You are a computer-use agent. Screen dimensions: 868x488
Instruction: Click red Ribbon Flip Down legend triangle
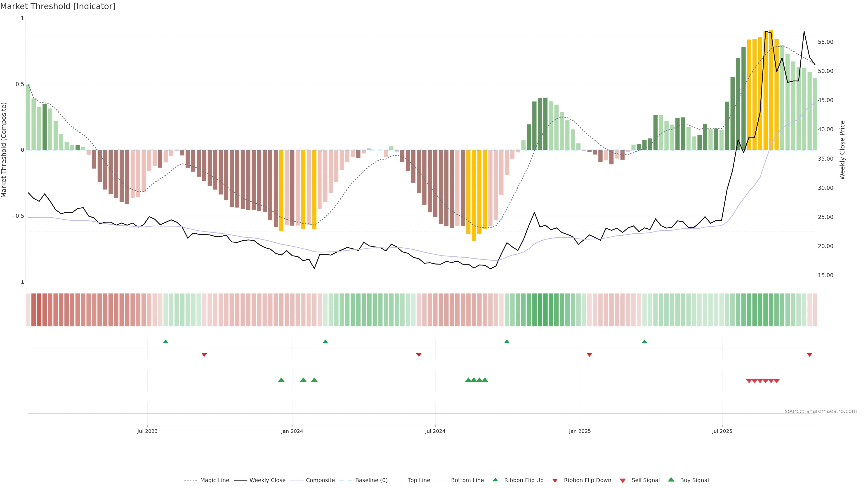click(555, 481)
